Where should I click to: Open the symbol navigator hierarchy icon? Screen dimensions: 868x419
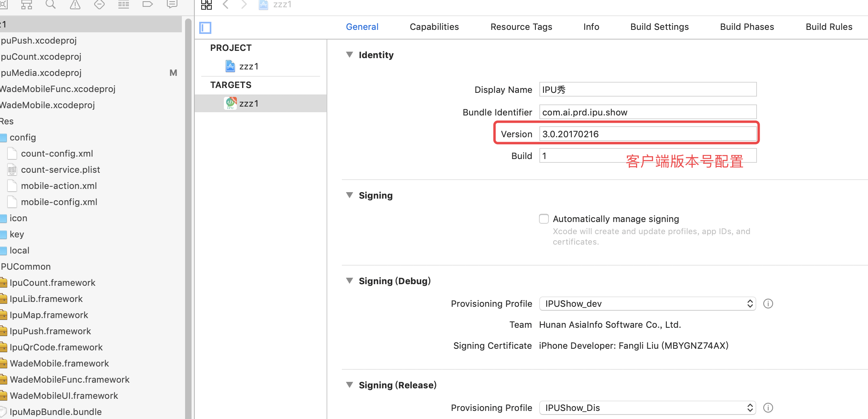coord(27,4)
